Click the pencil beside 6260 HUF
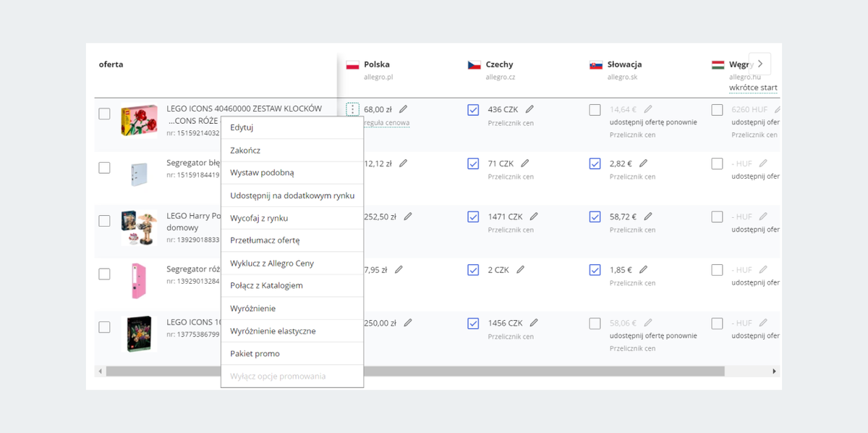The width and height of the screenshot is (868, 433). (778, 109)
